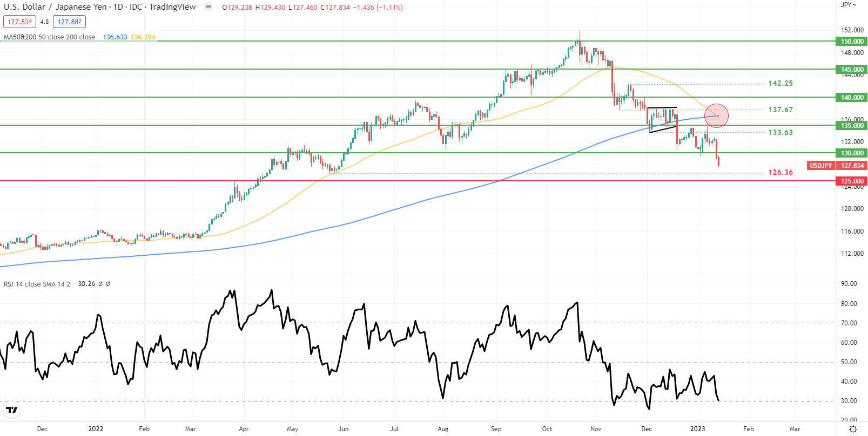The image size is (868, 436).
Task: Click the 127.834 current price tag on axis
Action: pyautogui.click(x=852, y=166)
